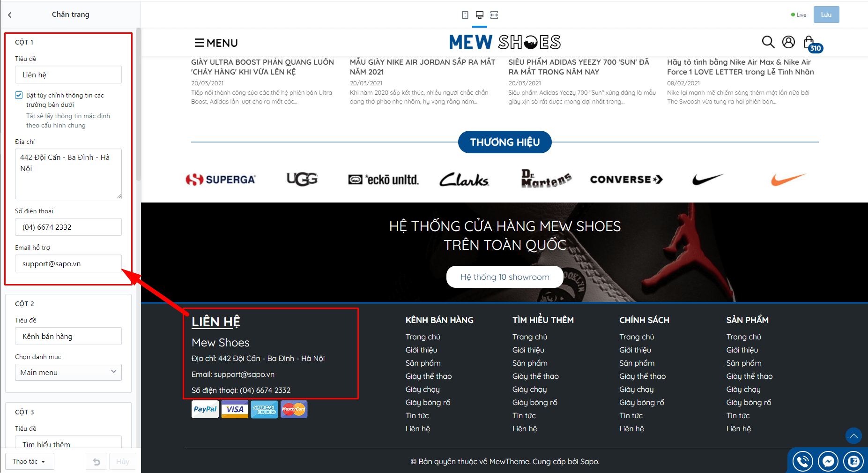Click footer email support@sapo.vn

[x=244, y=374]
